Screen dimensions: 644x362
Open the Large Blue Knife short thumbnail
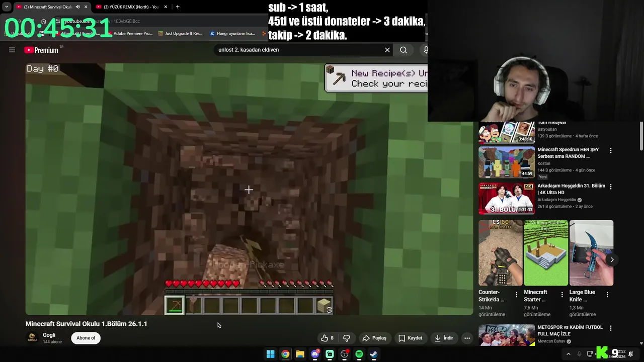tap(591, 252)
